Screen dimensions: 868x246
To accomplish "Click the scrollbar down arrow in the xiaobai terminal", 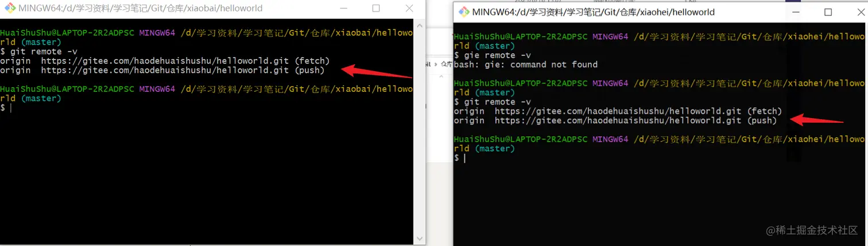I will click(420, 239).
